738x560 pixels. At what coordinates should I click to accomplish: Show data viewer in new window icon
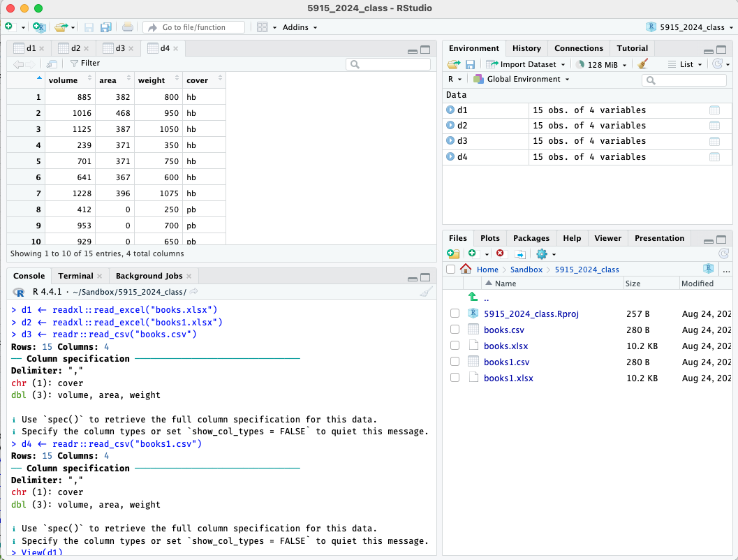pyautogui.click(x=52, y=64)
